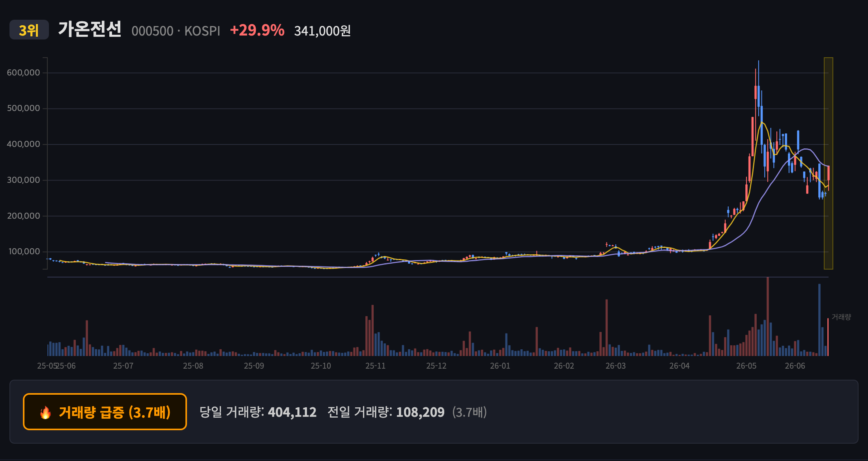This screenshot has height=461, width=868.
Task: Click the 25-11 date label
Action: (x=375, y=366)
